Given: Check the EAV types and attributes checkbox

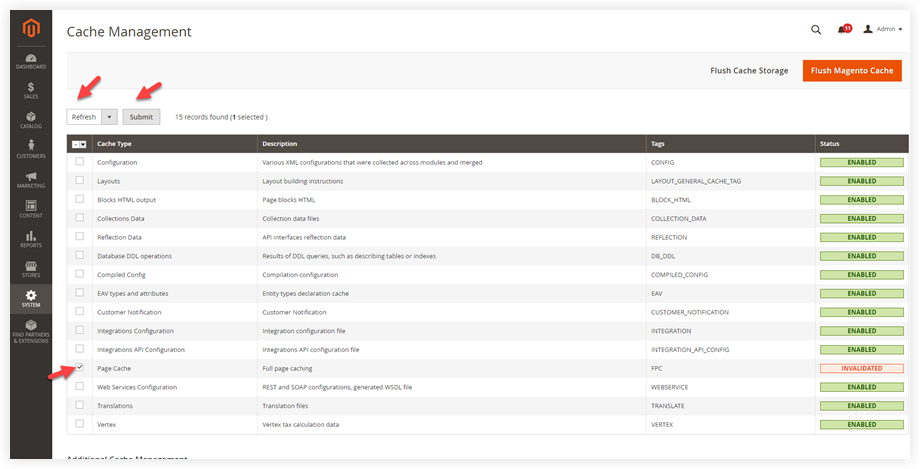Looking at the screenshot, I should tap(80, 292).
